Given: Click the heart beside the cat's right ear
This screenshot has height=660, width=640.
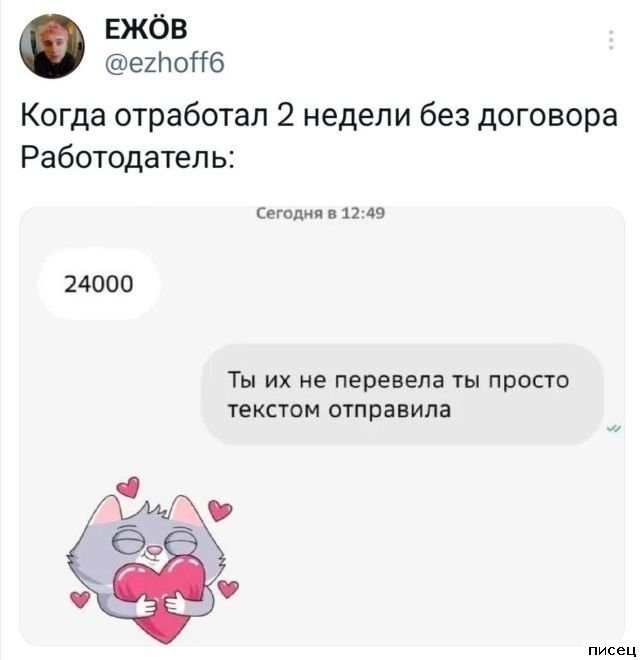Looking at the screenshot, I should 220,510.
